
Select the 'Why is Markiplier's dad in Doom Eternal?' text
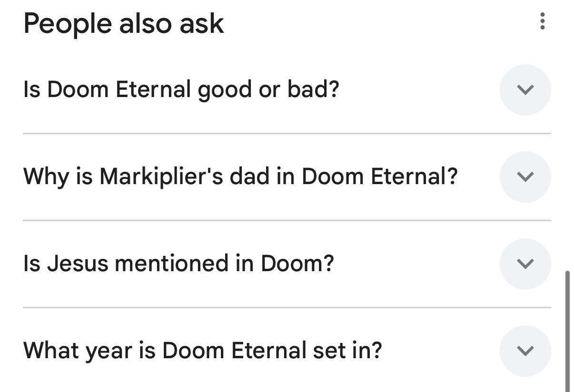pyautogui.click(x=240, y=176)
